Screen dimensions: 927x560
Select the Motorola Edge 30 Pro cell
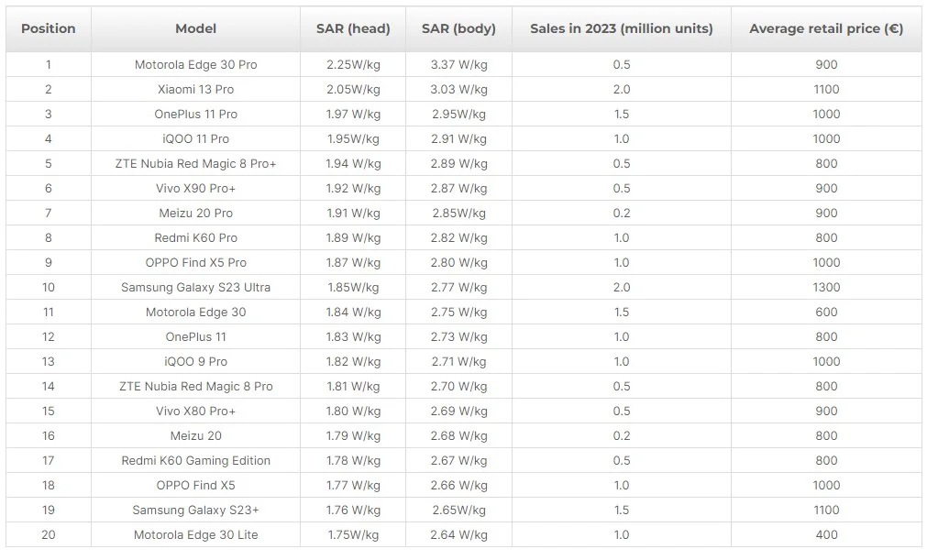(195, 65)
